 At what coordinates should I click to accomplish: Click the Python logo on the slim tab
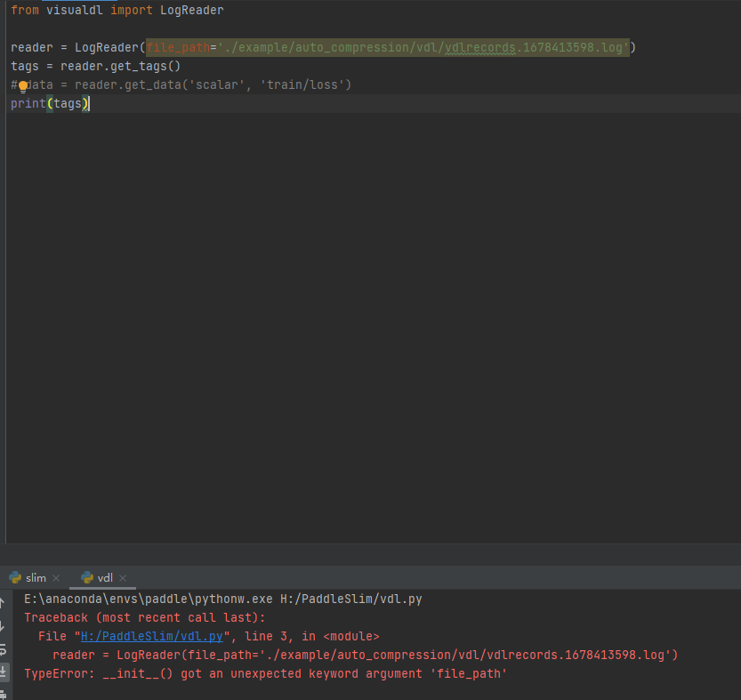16,576
